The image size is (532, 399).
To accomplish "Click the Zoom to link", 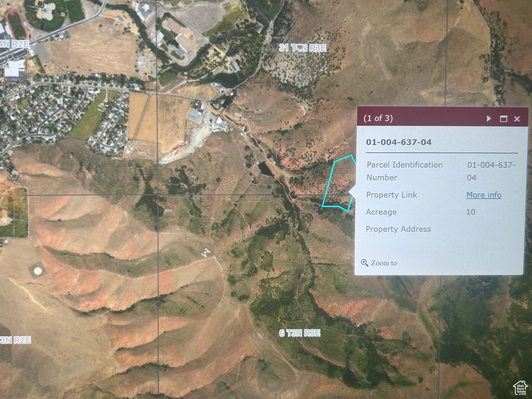I will 384,263.
